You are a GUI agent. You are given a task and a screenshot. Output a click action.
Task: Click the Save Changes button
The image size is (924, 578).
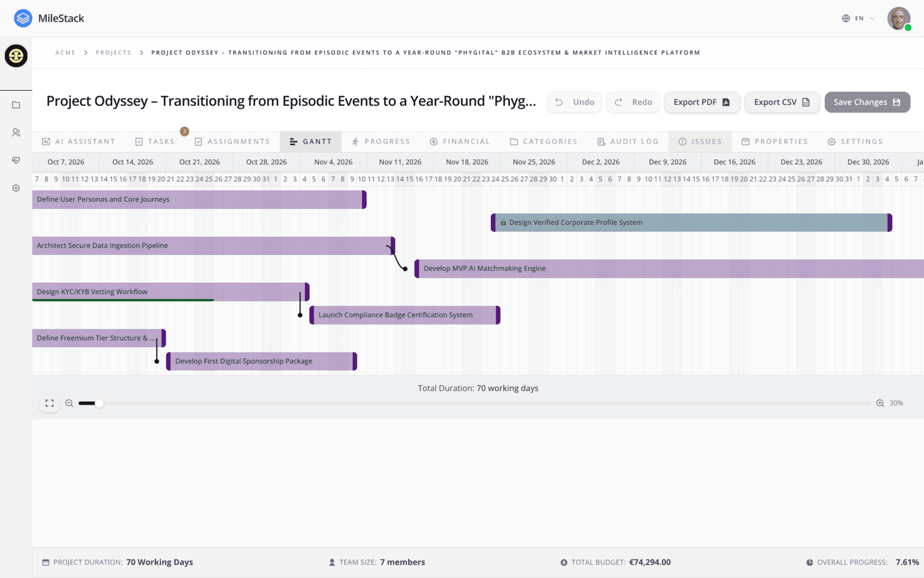[x=867, y=102]
